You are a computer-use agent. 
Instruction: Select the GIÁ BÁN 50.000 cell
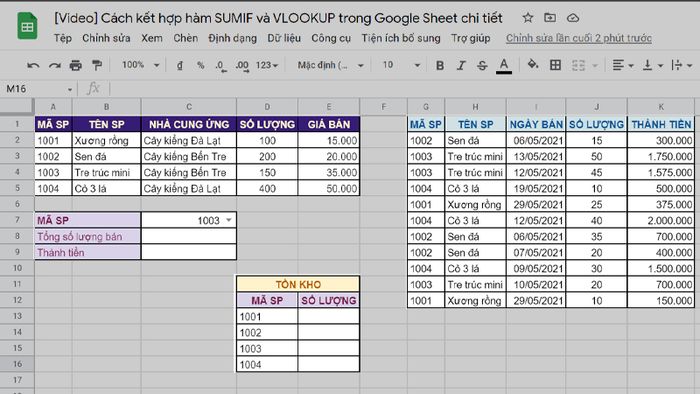tap(329, 189)
